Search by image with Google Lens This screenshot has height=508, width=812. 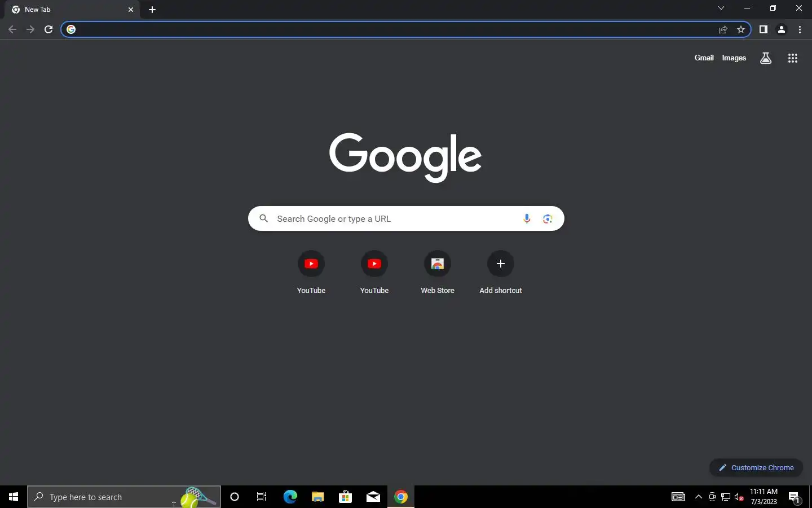tap(547, 218)
